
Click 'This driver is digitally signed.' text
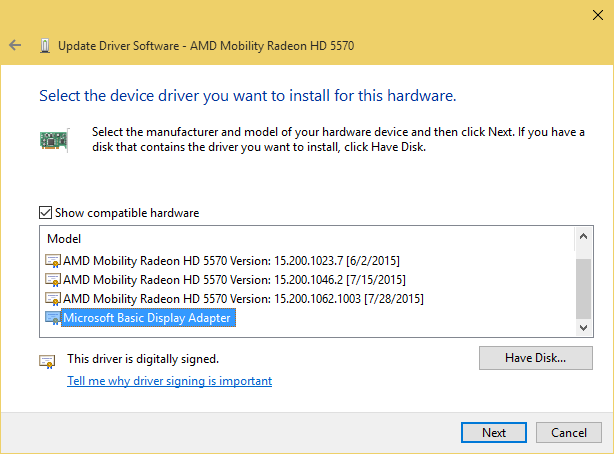143,359
